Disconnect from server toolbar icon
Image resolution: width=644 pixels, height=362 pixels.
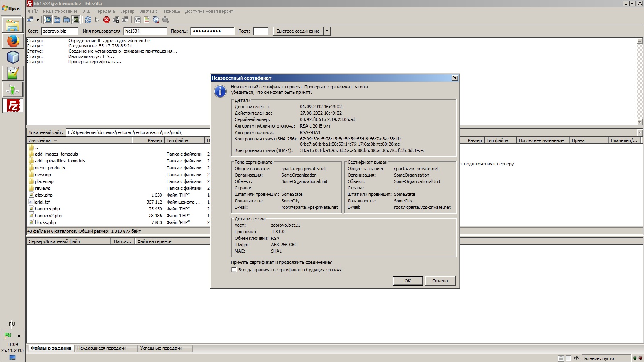pos(116,20)
